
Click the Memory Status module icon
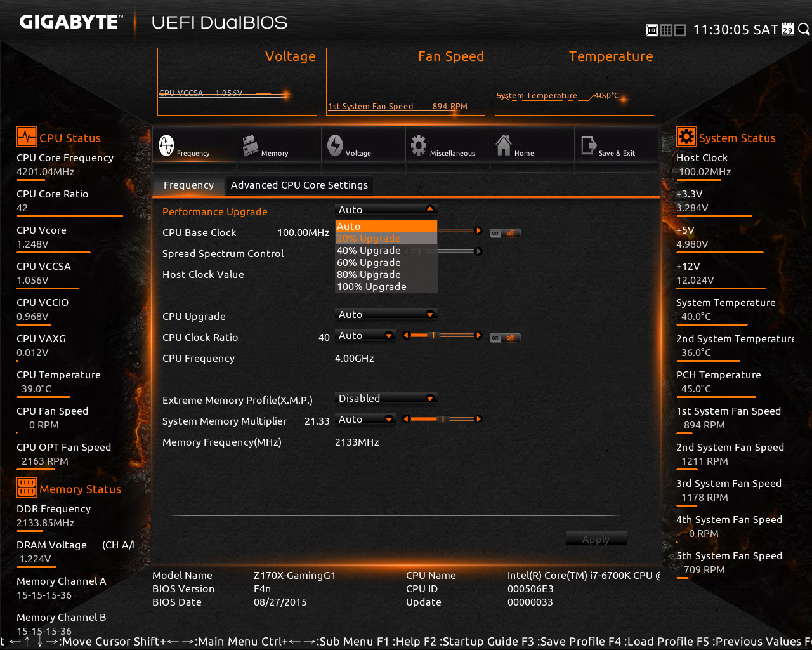tap(27, 487)
